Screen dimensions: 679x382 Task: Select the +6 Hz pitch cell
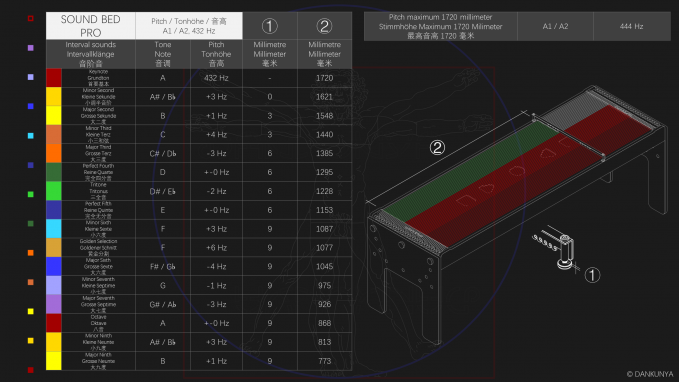pos(216,248)
